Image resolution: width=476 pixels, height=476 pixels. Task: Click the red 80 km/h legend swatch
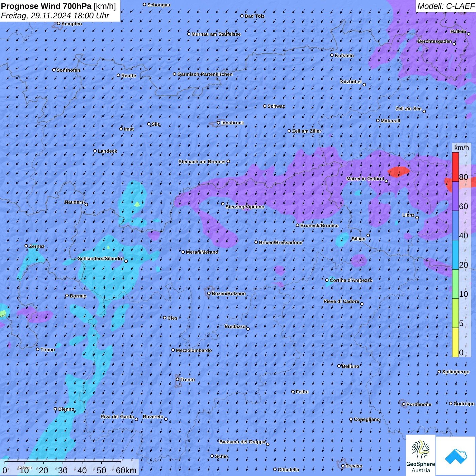coord(455,167)
